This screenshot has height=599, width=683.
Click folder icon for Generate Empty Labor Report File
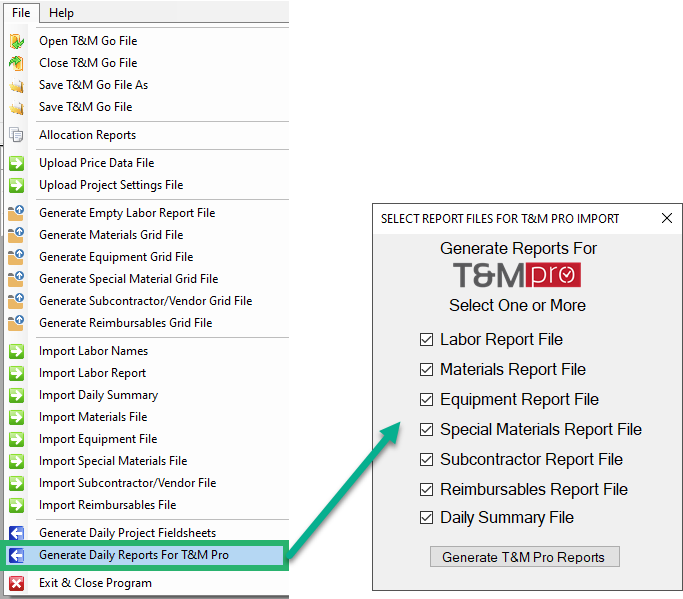17,213
